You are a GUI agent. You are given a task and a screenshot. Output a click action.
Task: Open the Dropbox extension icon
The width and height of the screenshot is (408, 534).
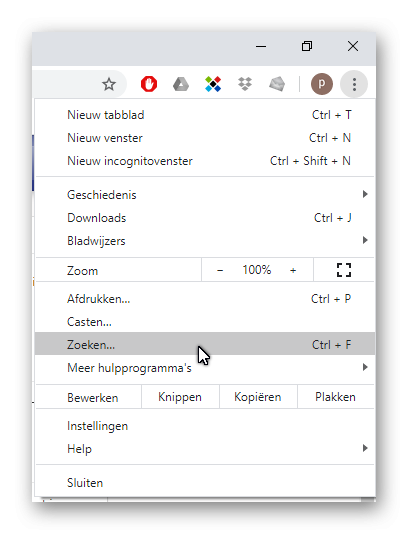tap(245, 84)
